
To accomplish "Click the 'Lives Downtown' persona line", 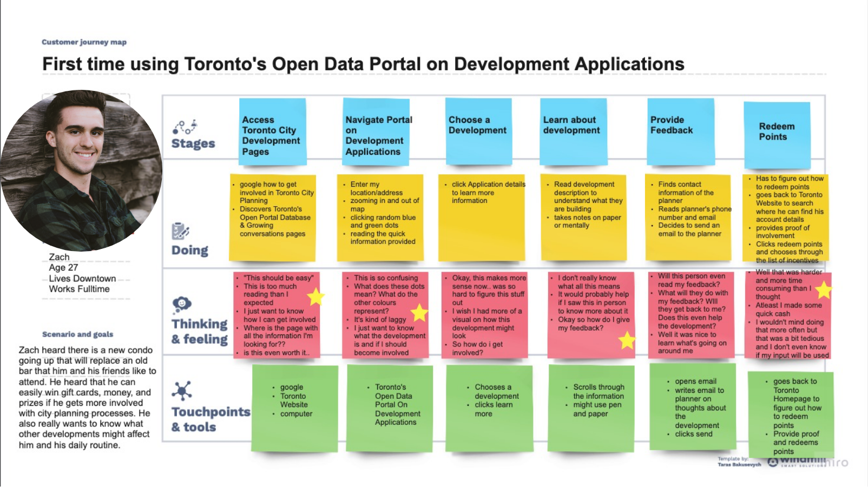I will click(82, 278).
